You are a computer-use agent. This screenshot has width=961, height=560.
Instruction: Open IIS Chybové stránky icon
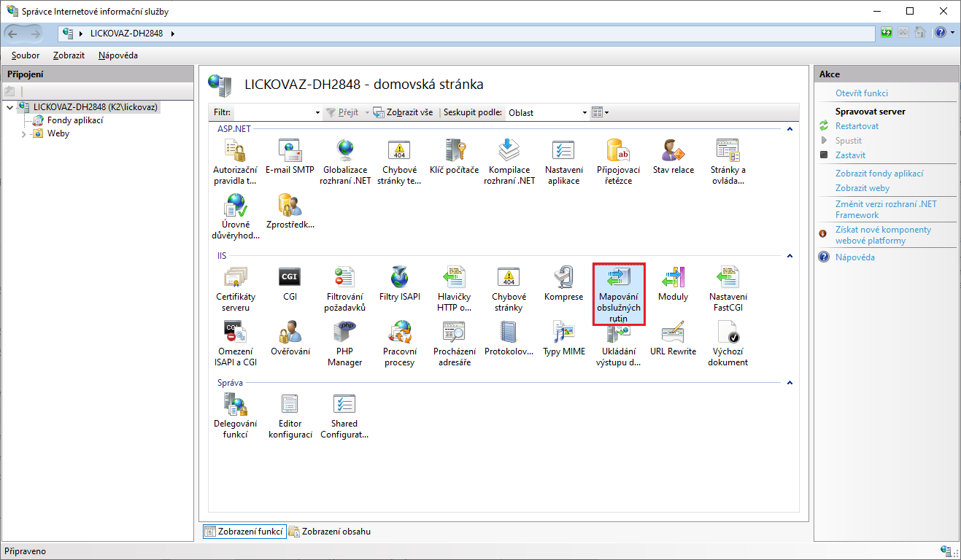[509, 289]
